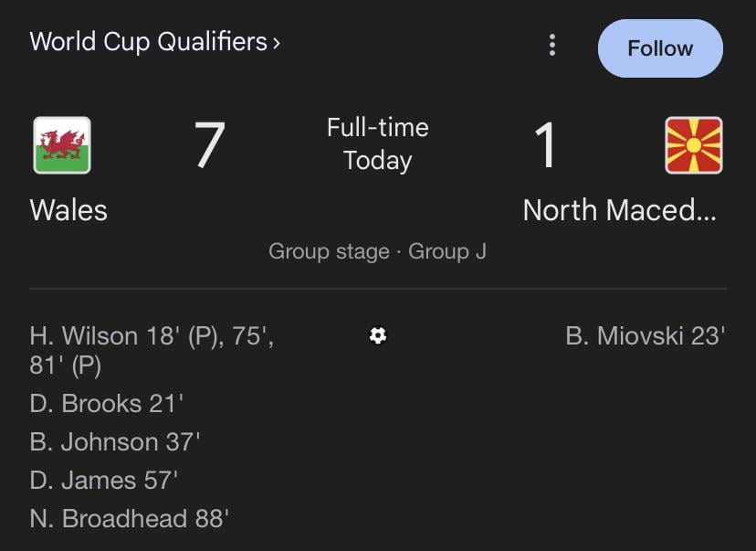Select scorer N. Broadhead 88'
The height and width of the screenshot is (551, 756).
(130, 519)
